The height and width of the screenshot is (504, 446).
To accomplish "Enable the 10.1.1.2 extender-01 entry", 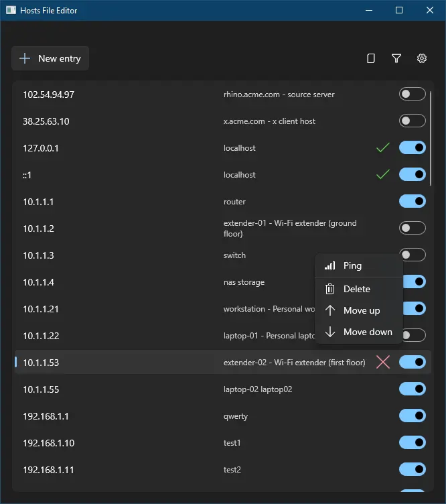I will [x=413, y=229].
